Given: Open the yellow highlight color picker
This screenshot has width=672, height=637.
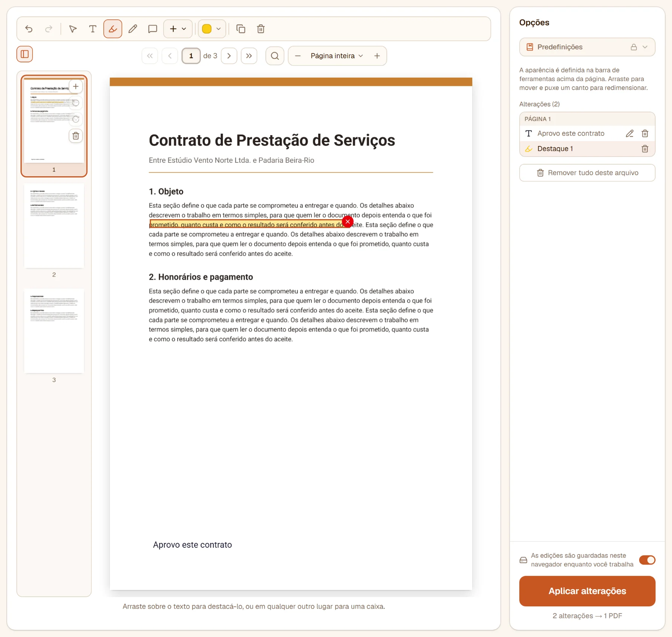Looking at the screenshot, I should (212, 29).
